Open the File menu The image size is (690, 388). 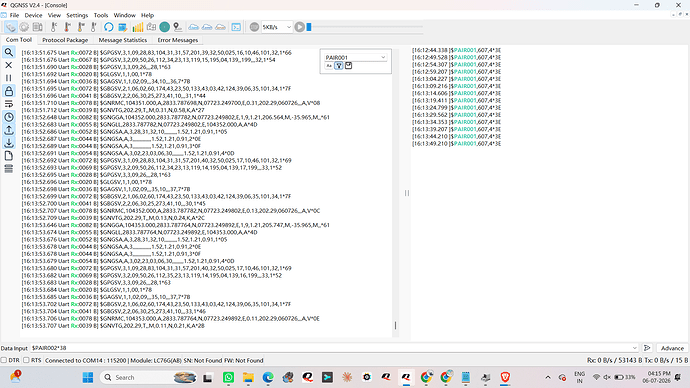tap(14, 15)
